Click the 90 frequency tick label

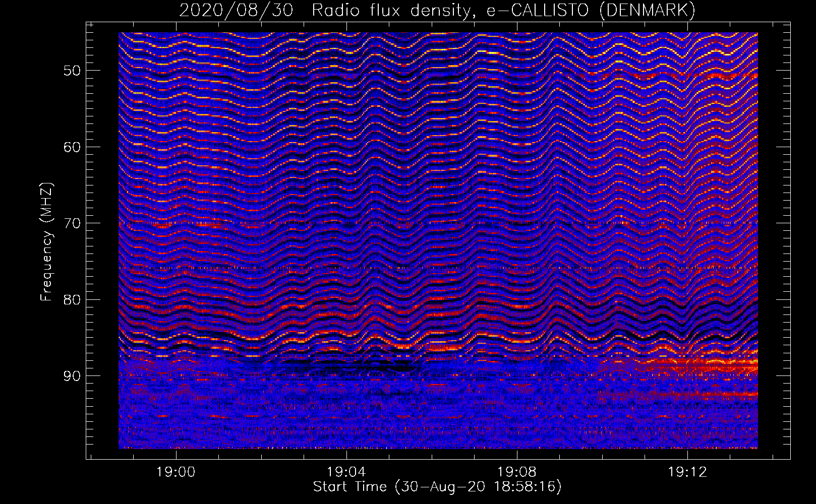tap(72, 376)
